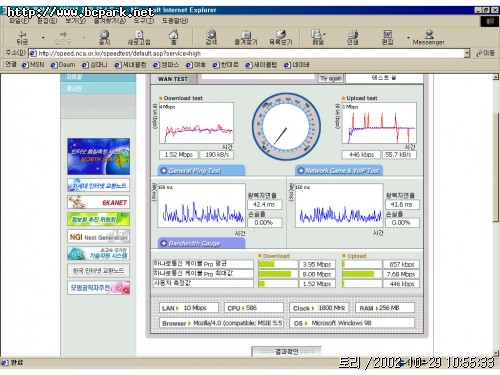The height and width of the screenshot is (375, 500).
Task: Click the status bar page icon
Action: [5, 363]
